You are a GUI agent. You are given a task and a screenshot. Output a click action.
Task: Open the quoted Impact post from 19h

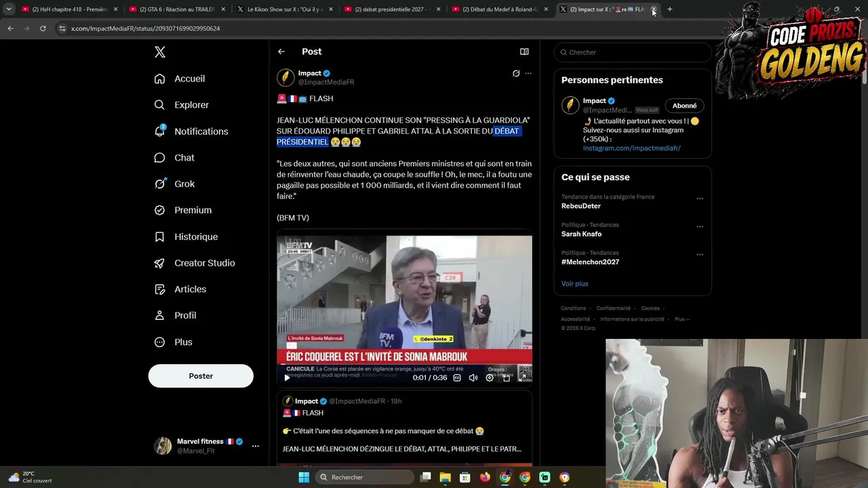pos(404,428)
